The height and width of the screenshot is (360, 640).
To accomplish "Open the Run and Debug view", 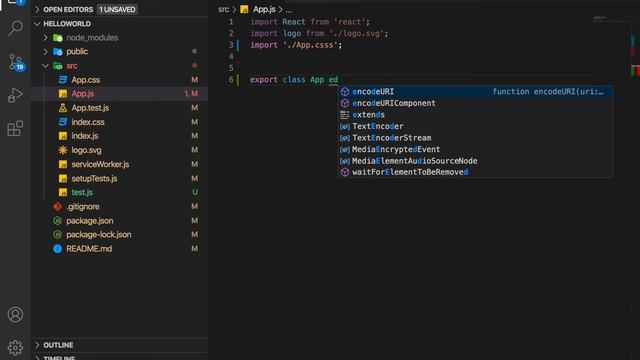I will coord(15,95).
